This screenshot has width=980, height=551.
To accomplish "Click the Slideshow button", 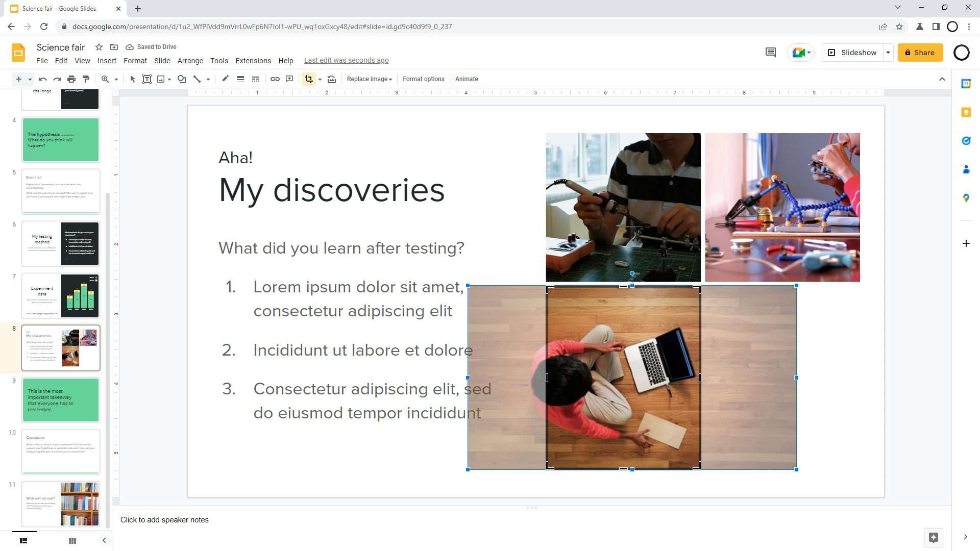I will (x=858, y=52).
